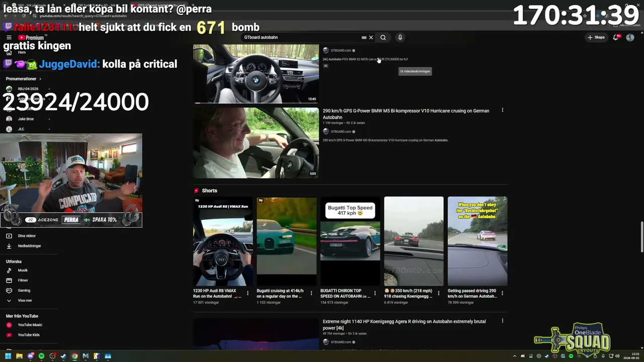Click into the GTboard autobahn search field
Viewport: 644px width, 362px height.
pos(301,37)
